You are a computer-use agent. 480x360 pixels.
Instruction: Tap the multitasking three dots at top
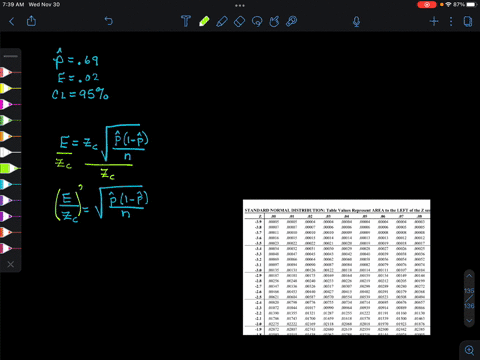click(x=240, y=5)
